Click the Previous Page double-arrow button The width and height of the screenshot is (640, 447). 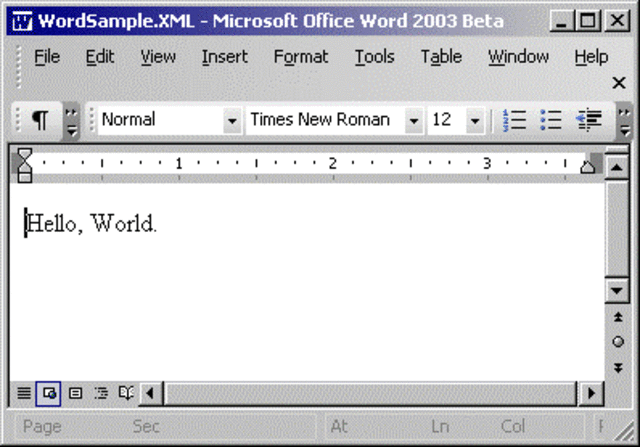pyautogui.click(x=618, y=317)
